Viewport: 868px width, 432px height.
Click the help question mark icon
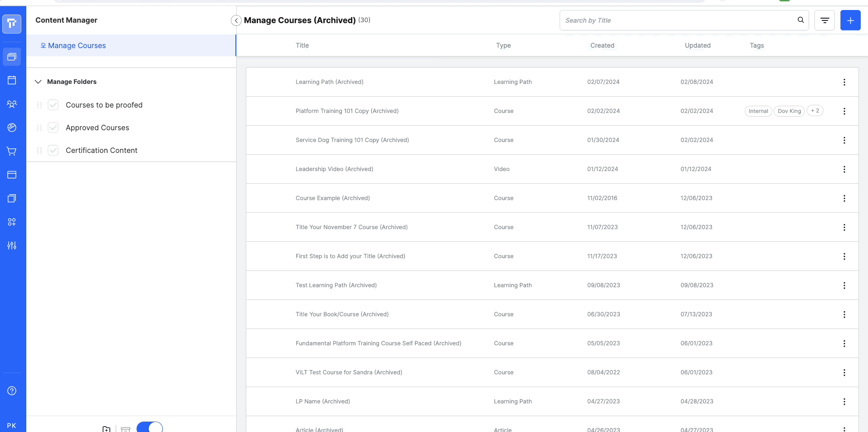(12, 391)
